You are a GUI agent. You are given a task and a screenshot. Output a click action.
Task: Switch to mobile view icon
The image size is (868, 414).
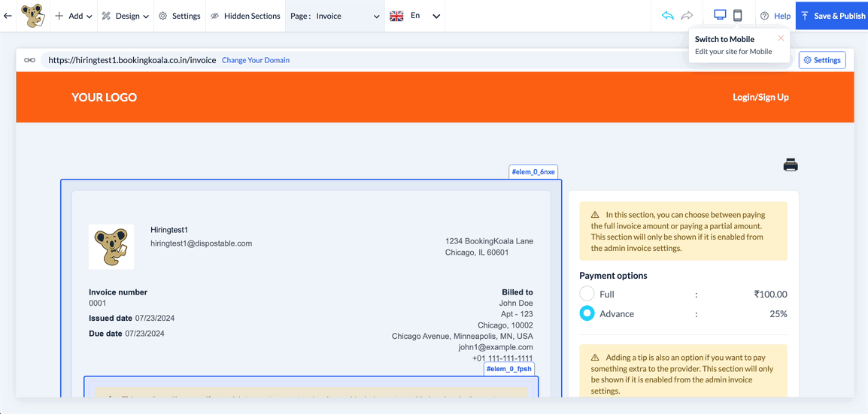pos(738,16)
